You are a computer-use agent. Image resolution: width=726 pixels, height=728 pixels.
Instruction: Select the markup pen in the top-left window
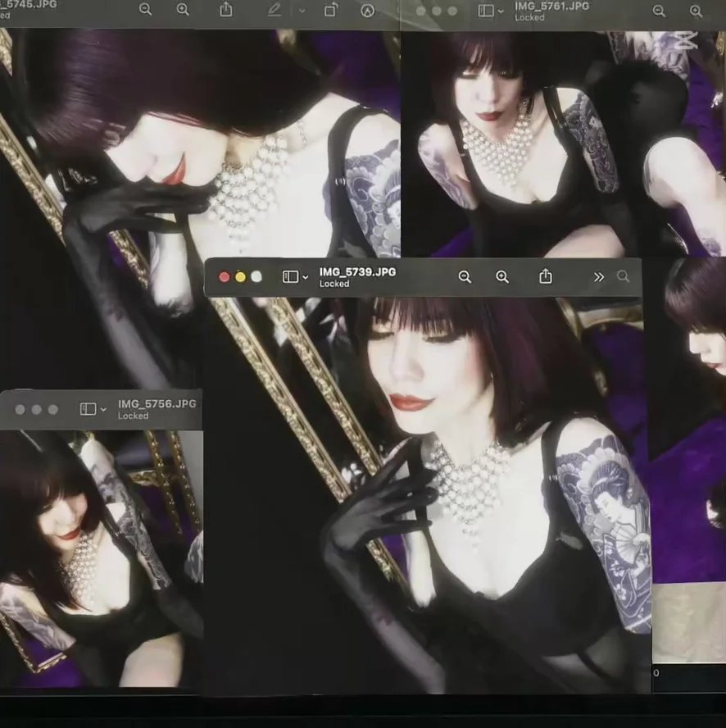274,10
